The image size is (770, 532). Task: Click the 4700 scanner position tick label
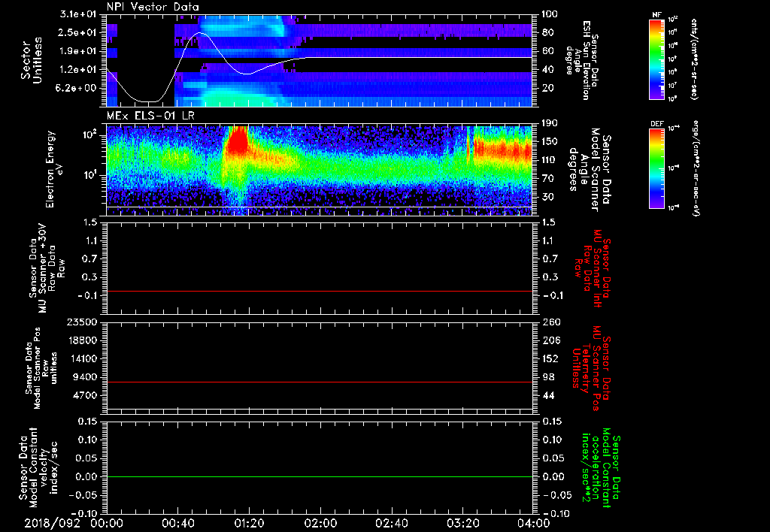tap(86, 395)
